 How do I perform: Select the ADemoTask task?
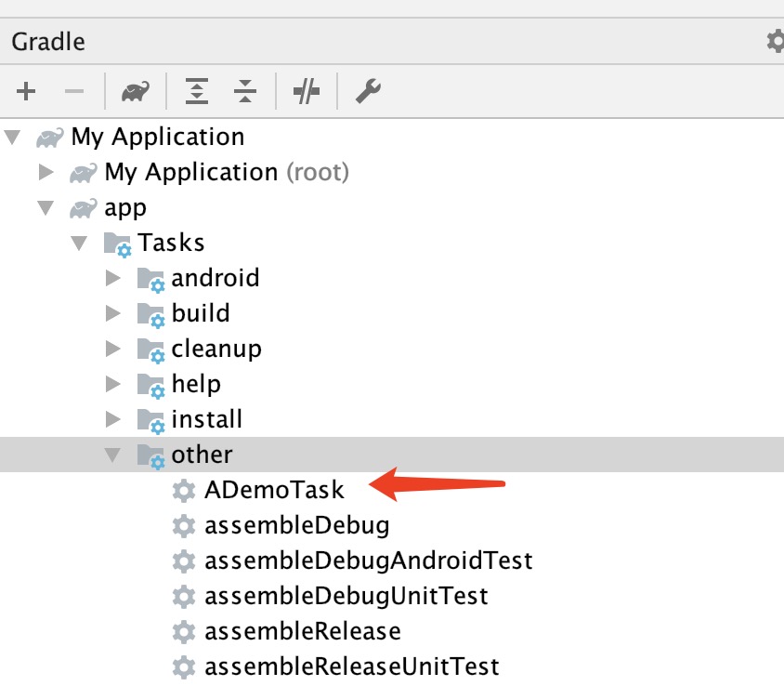(274, 490)
